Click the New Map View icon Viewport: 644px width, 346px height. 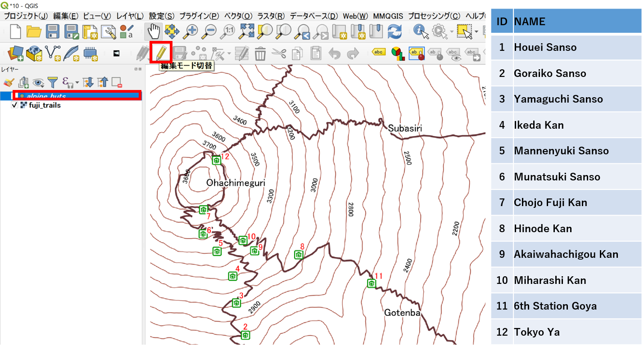coord(340,31)
